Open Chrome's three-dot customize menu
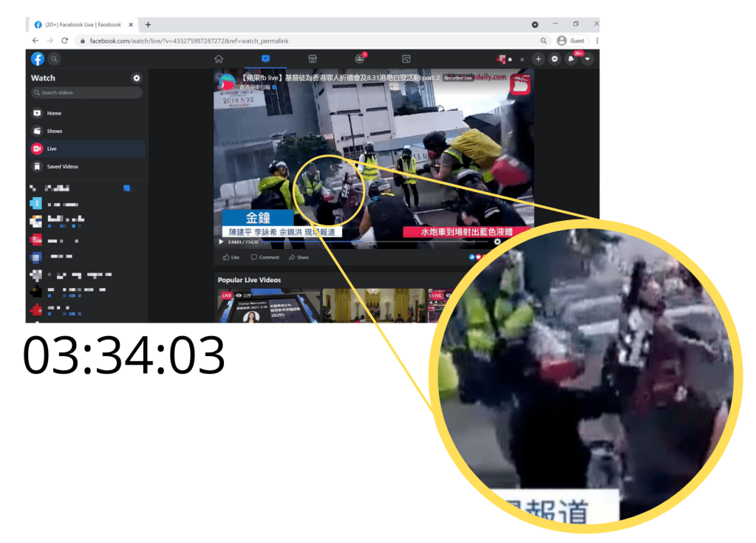 (x=596, y=40)
